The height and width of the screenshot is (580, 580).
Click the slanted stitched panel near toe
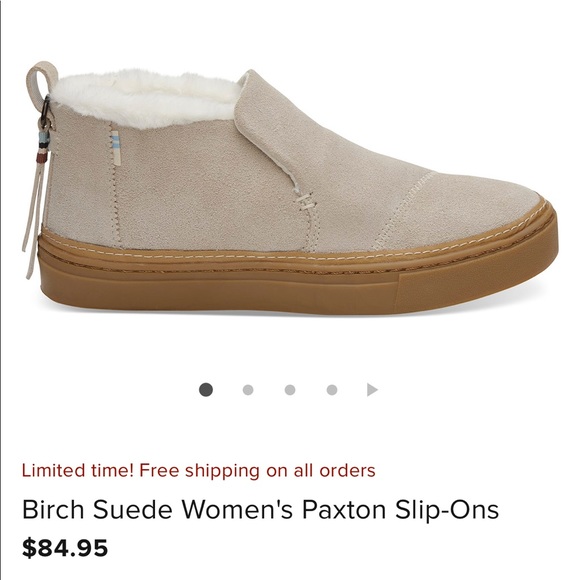pyautogui.click(x=405, y=211)
